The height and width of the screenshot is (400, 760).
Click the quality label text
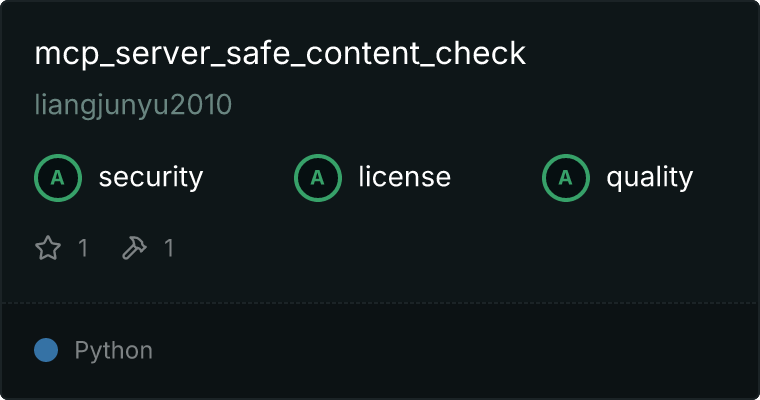tap(649, 178)
